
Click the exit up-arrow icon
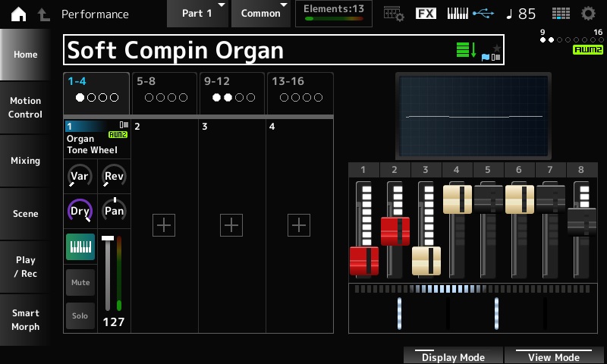[x=43, y=14]
